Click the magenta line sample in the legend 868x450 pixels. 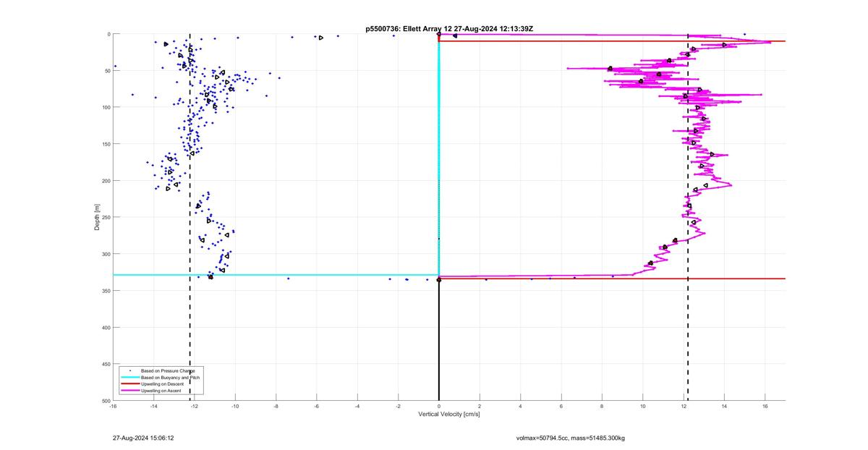click(129, 391)
